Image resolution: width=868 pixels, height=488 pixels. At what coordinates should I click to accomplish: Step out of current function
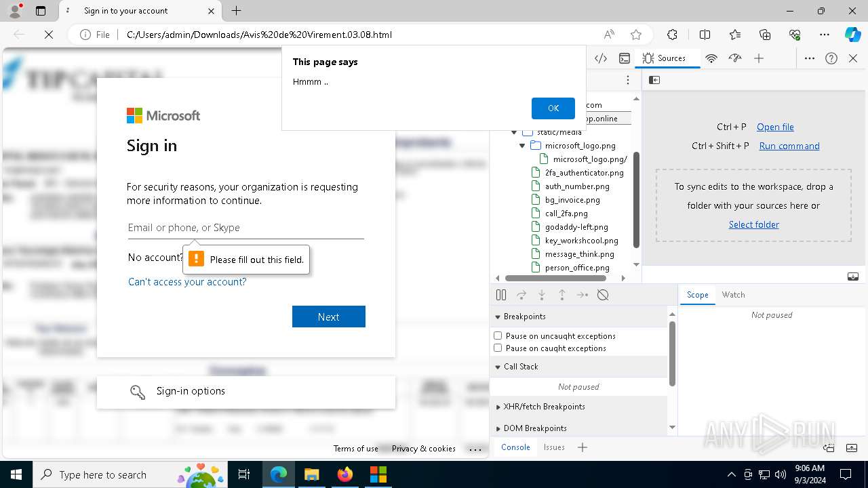(x=562, y=295)
